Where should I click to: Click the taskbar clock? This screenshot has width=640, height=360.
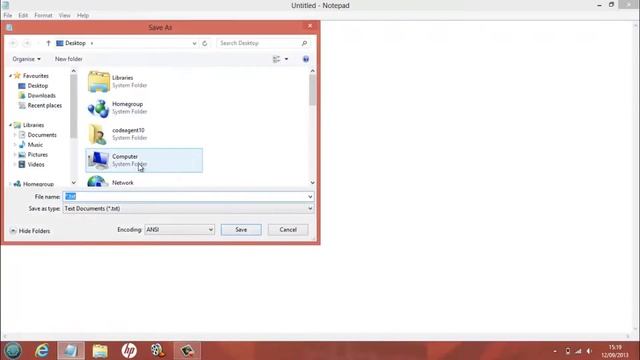coord(615,351)
